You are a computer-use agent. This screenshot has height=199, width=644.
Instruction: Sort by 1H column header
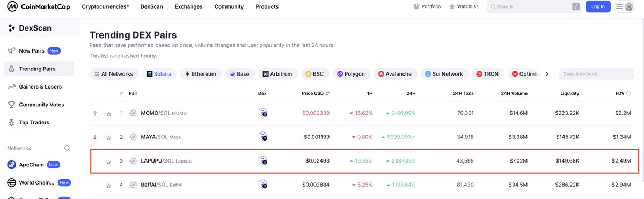[x=370, y=93]
